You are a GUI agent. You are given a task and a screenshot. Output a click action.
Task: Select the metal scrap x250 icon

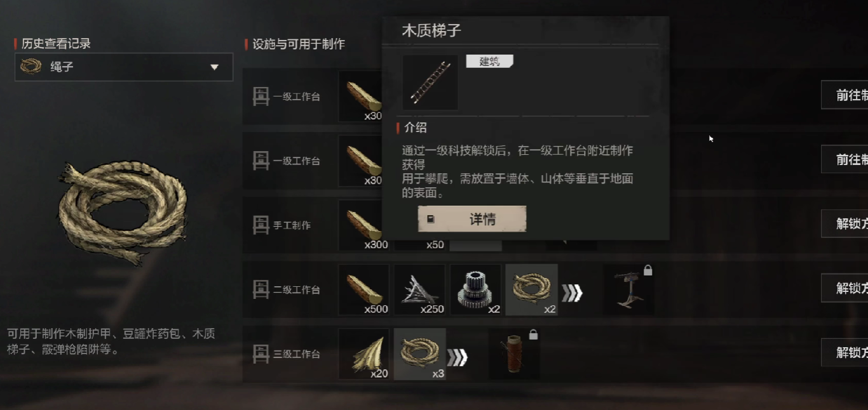(420, 289)
